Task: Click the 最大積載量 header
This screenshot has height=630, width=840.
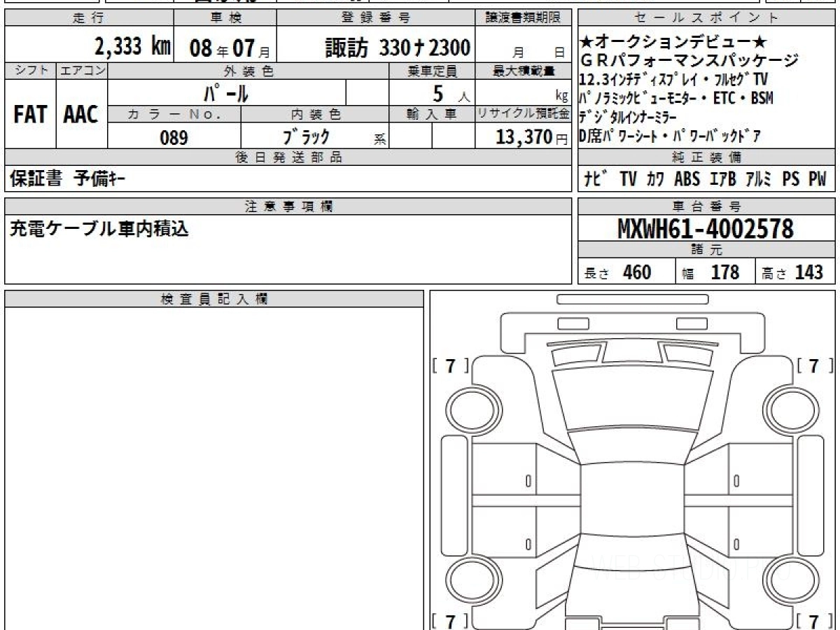Action: [x=524, y=71]
